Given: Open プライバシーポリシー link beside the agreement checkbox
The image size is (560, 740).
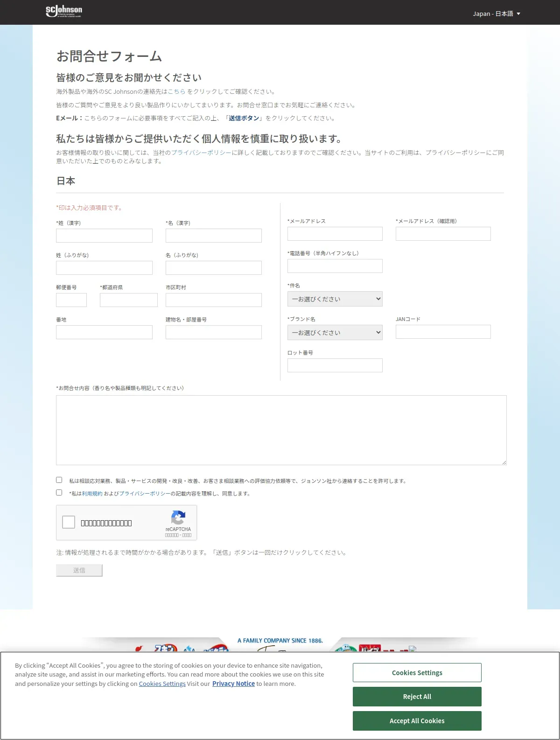Looking at the screenshot, I should click(145, 494).
